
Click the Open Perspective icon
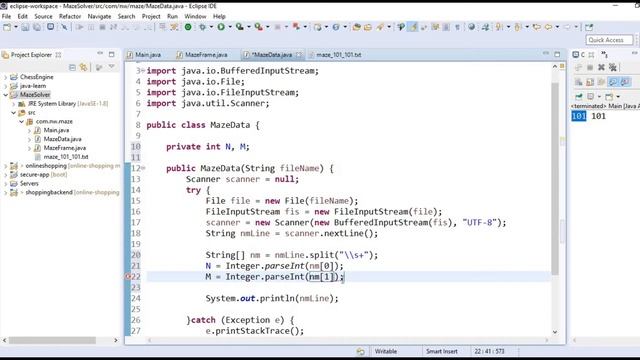pyautogui.click(x=589, y=27)
